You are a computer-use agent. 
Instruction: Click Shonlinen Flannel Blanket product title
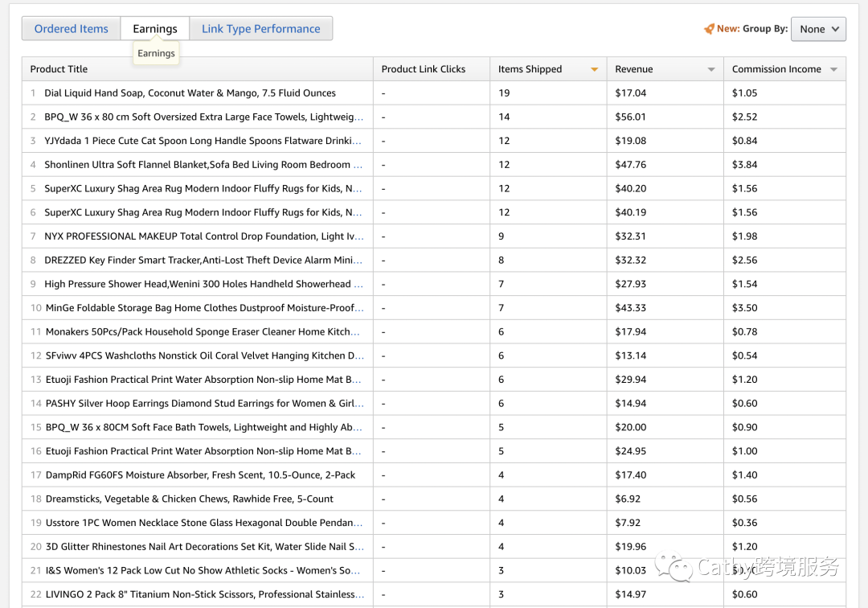[203, 164]
